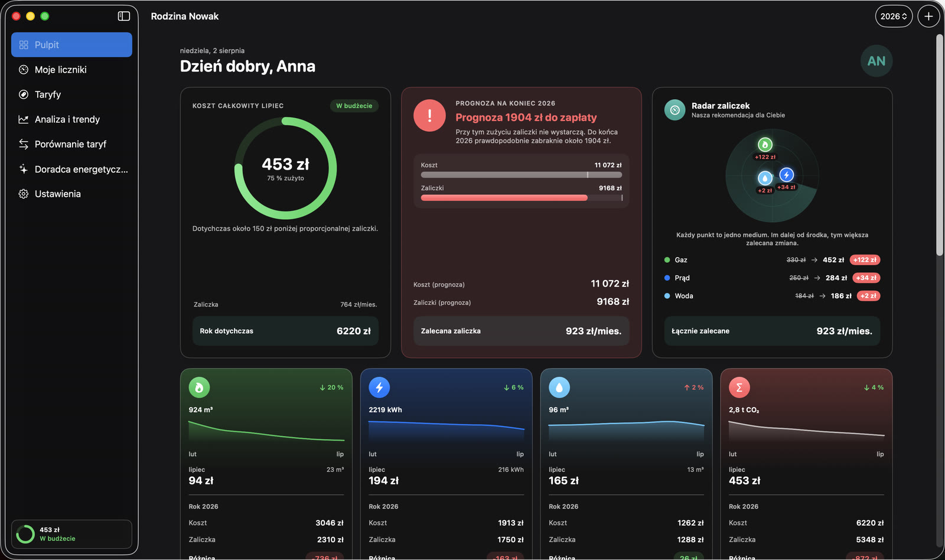This screenshot has height=560, width=945.
Task: Click the Zalecana zaliczka 923 zł/mies. row
Action: 522,331
